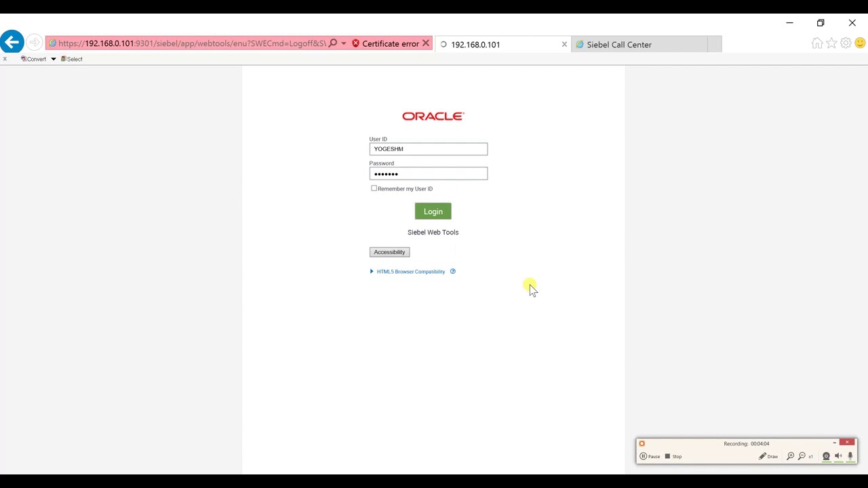Image resolution: width=868 pixels, height=488 pixels.
Task: Click the Certificate error warning
Action: click(x=385, y=44)
